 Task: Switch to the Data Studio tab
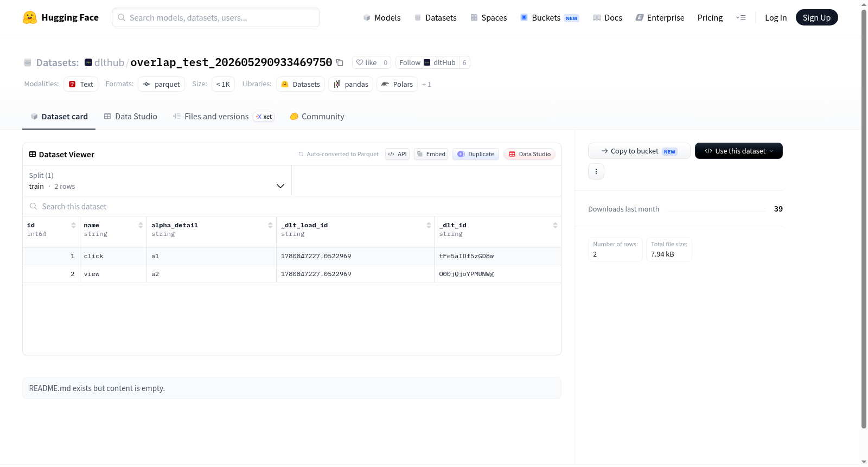[131, 117]
